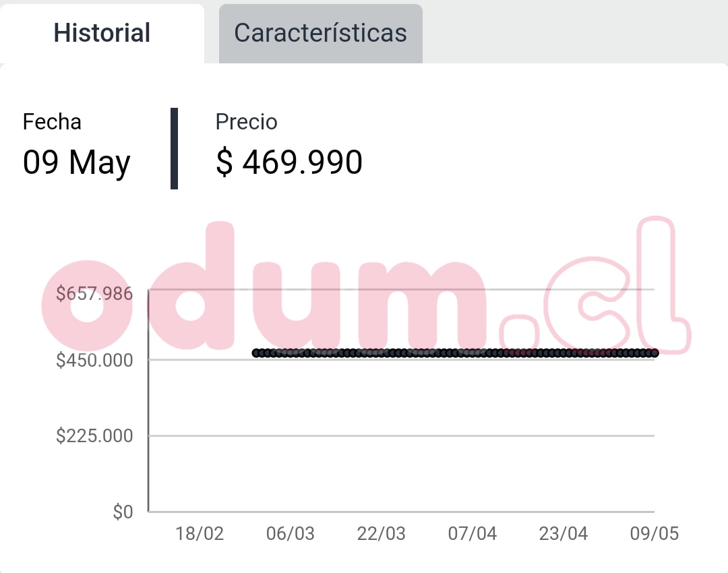Click the $ 469.990 price value

289,162
